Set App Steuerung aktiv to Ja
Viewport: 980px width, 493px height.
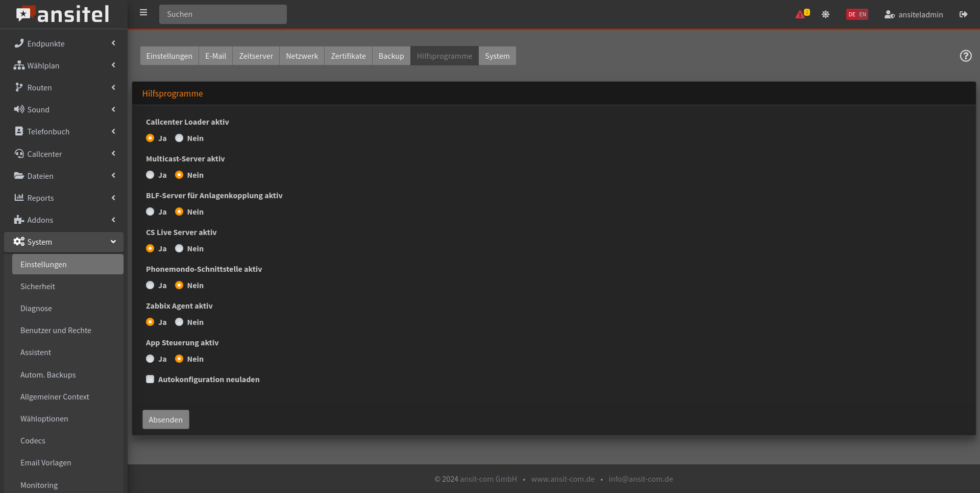pyautogui.click(x=150, y=359)
